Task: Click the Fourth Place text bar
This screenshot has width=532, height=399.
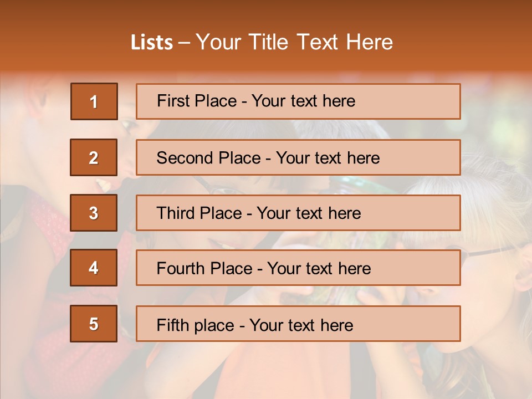Action: pyautogui.click(x=298, y=268)
